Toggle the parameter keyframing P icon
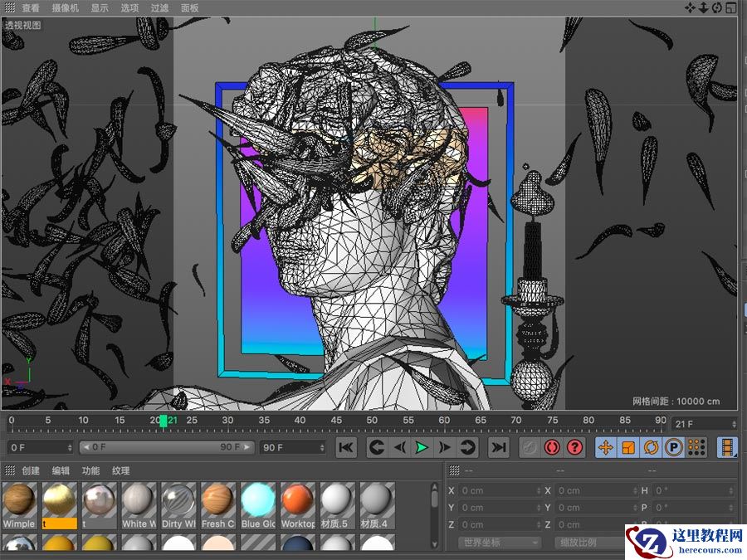This screenshot has height=560, width=747. [x=673, y=448]
